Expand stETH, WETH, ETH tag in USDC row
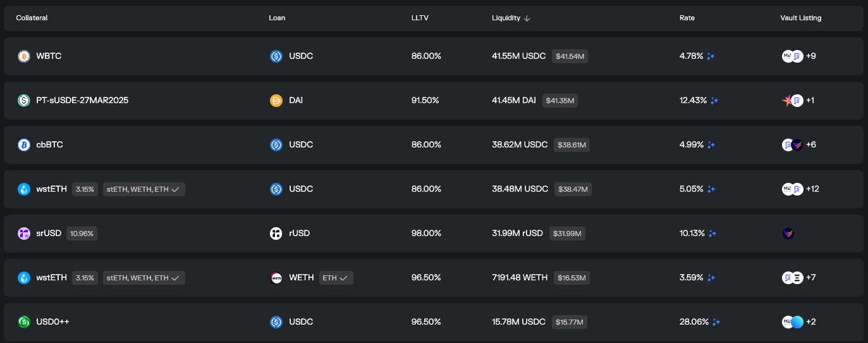The image size is (868, 343). 144,189
